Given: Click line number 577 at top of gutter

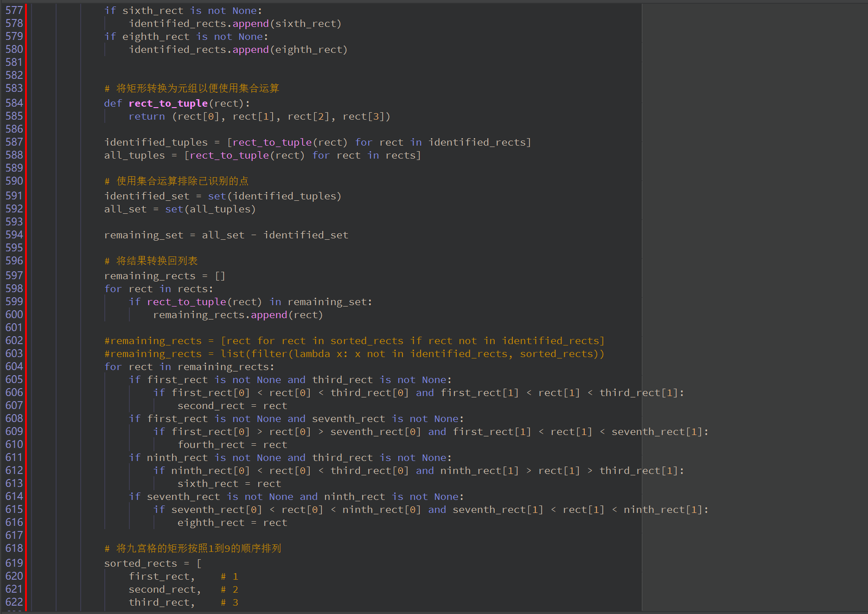Looking at the screenshot, I should 14,10.
